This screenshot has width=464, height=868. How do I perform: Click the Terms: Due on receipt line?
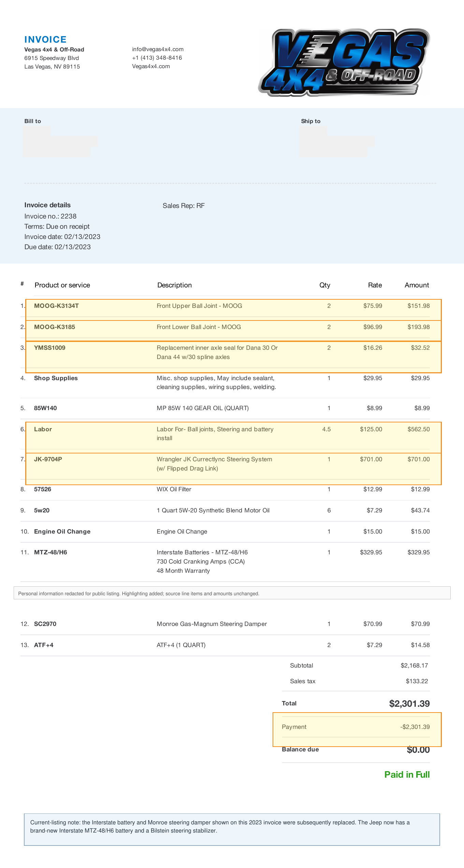(57, 226)
